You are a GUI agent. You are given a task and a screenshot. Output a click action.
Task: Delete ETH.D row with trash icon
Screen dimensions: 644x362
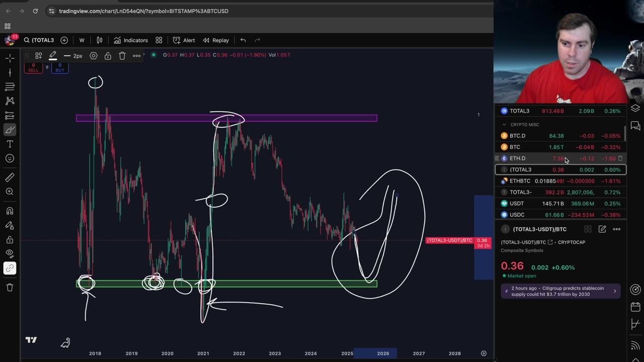(620, 158)
